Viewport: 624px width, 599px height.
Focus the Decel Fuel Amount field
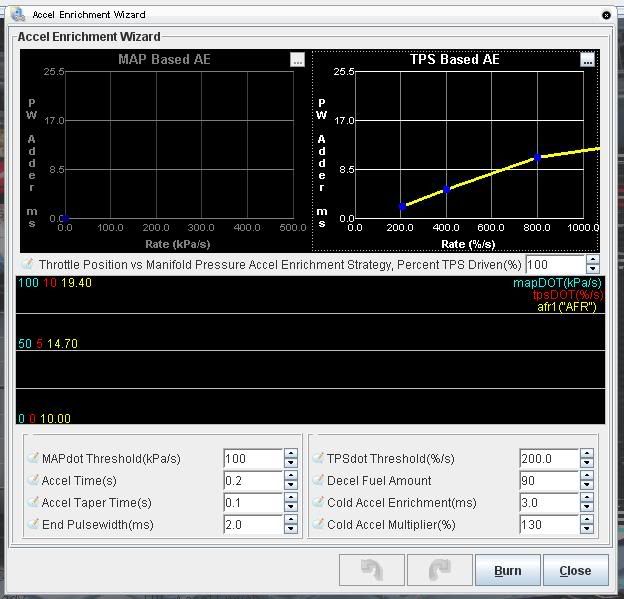549,480
